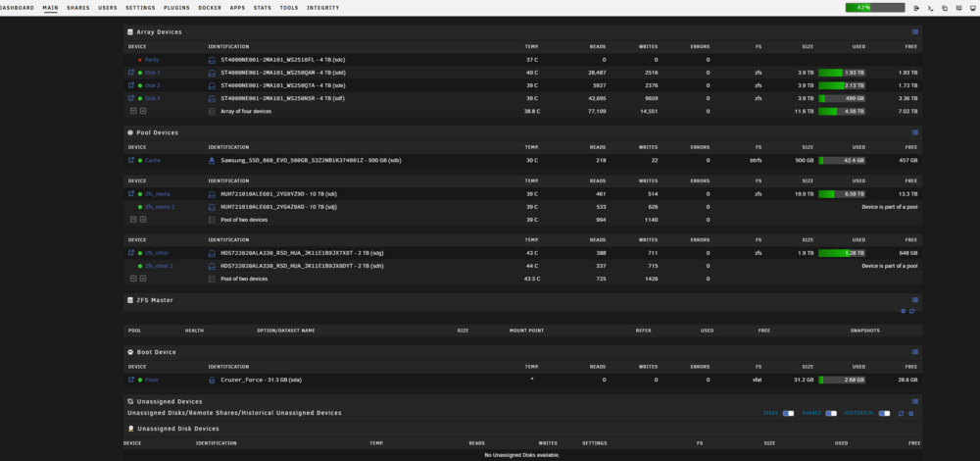
Task: Refresh the ZFS Master panel
Action: pyautogui.click(x=911, y=311)
